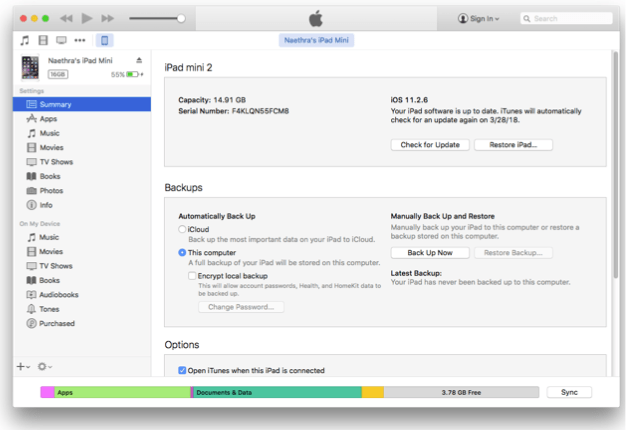Click the TV Shows monitor icon in toolbar
This screenshot has height=430, width=631.
click(61, 40)
